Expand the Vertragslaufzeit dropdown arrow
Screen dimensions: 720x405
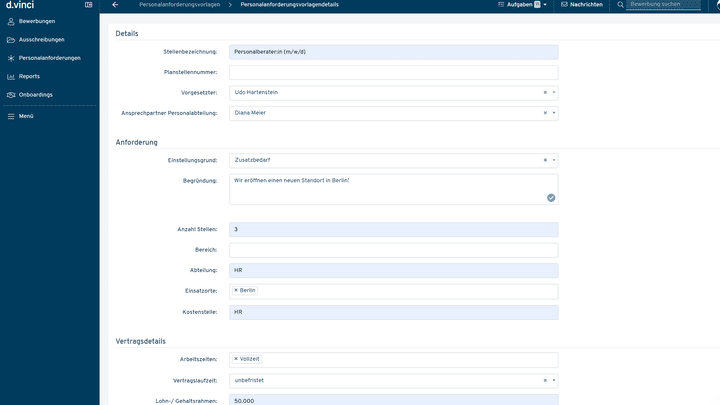553,381
